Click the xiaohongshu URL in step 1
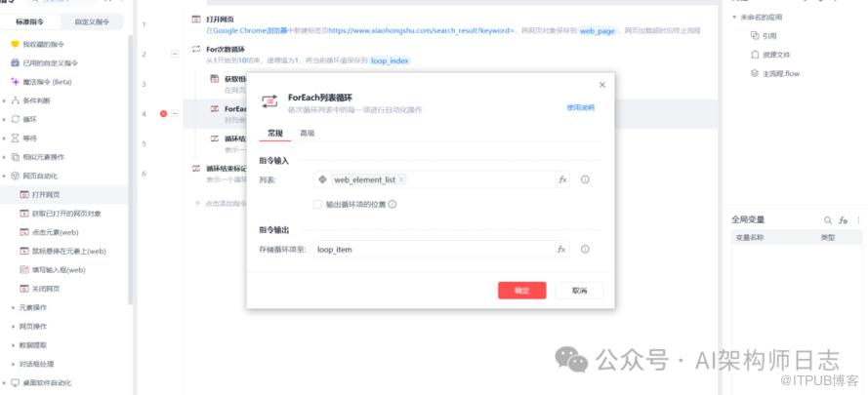Viewport: 868px width, 395px height. tap(421, 31)
